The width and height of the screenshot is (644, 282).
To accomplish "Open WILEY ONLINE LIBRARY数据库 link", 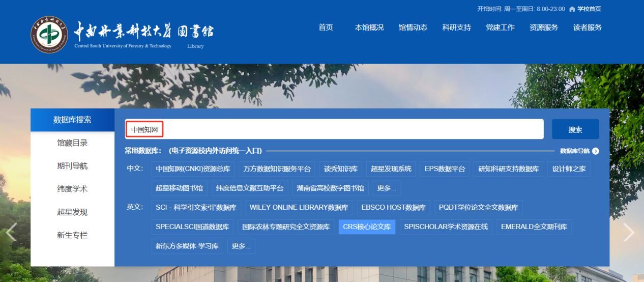I will coord(299,208).
